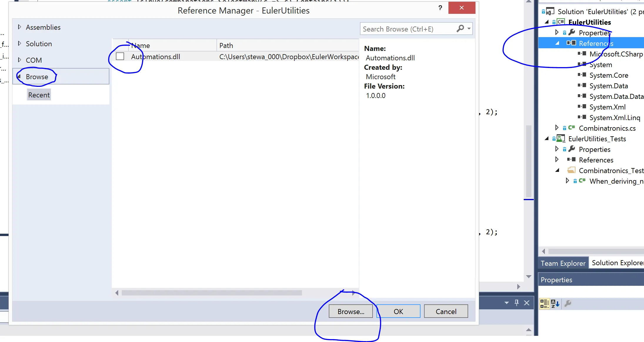
Task: Open the bottom panel window position dropdown
Action: [507, 303]
